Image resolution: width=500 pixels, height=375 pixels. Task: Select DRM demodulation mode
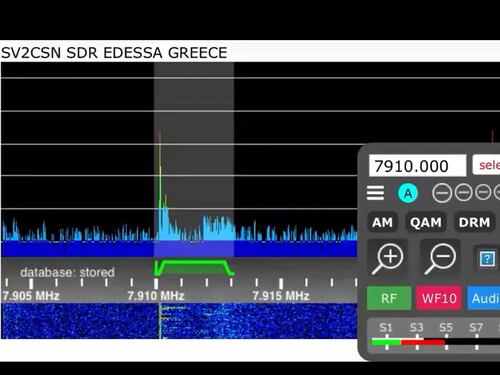click(x=474, y=222)
